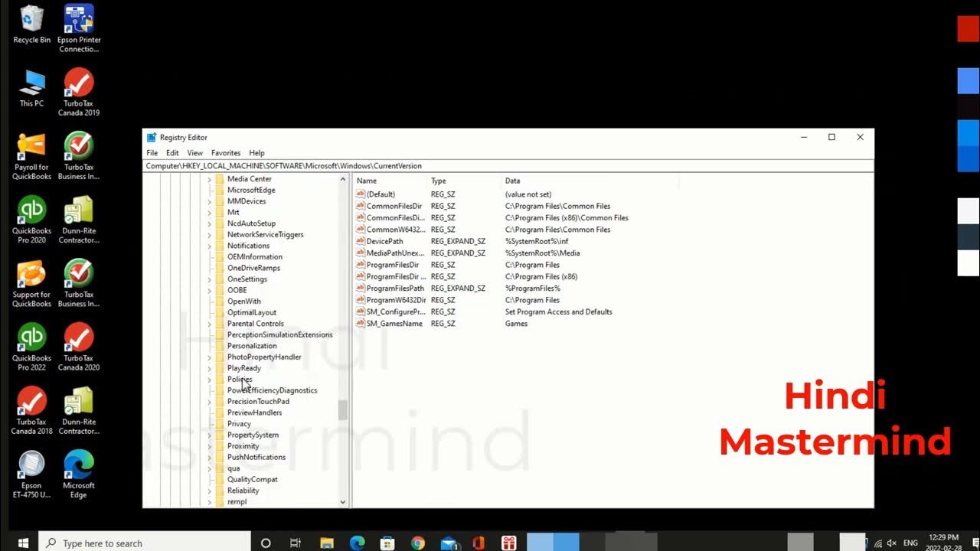
Task: Open the Epson ET-4750 desktop shortcut
Action: [31, 474]
